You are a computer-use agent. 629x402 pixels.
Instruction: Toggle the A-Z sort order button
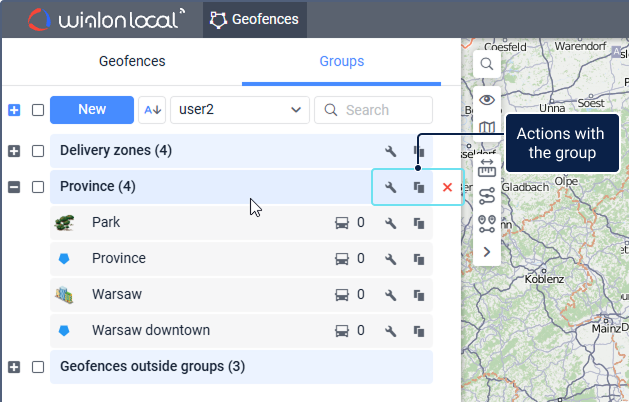tap(152, 110)
